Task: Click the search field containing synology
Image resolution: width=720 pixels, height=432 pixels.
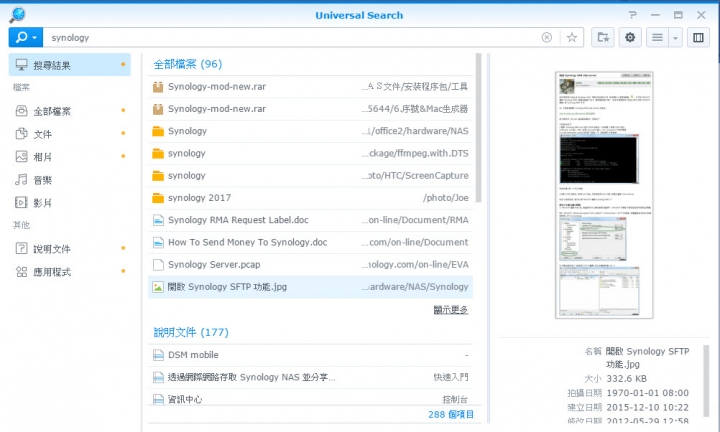Action: coord(294,38)
